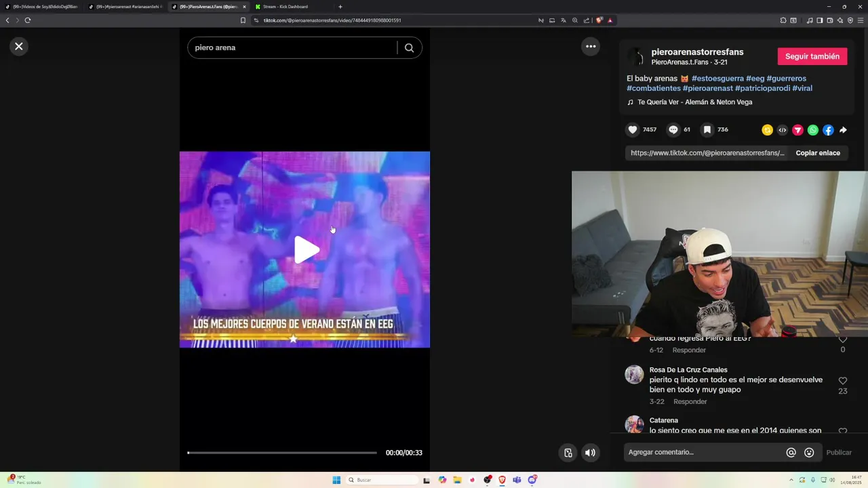The width and height of the screenshot is (868, 488).
Task: Switch to the #pieroarenast browser tab
Action: click(125, 7)
